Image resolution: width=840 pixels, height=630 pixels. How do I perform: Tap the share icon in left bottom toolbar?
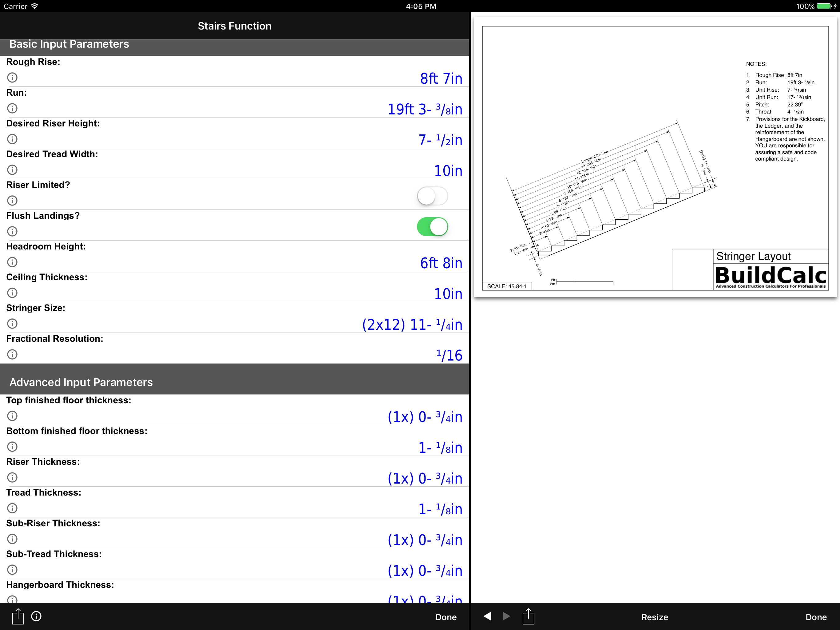pyautogui.click(x=18, y=616)
